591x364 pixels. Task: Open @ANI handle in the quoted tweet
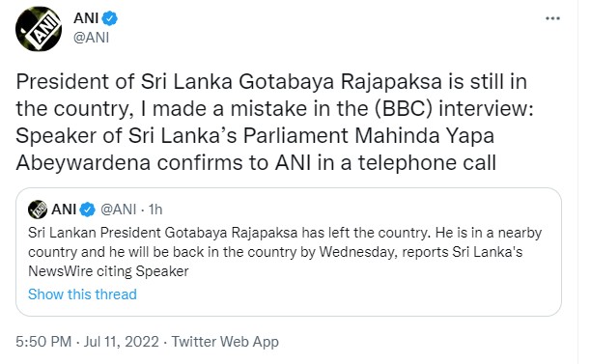pos(119,210)
